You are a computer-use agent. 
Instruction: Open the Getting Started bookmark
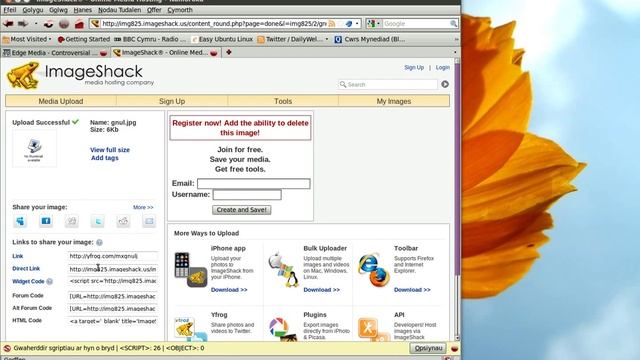(84, 39)
